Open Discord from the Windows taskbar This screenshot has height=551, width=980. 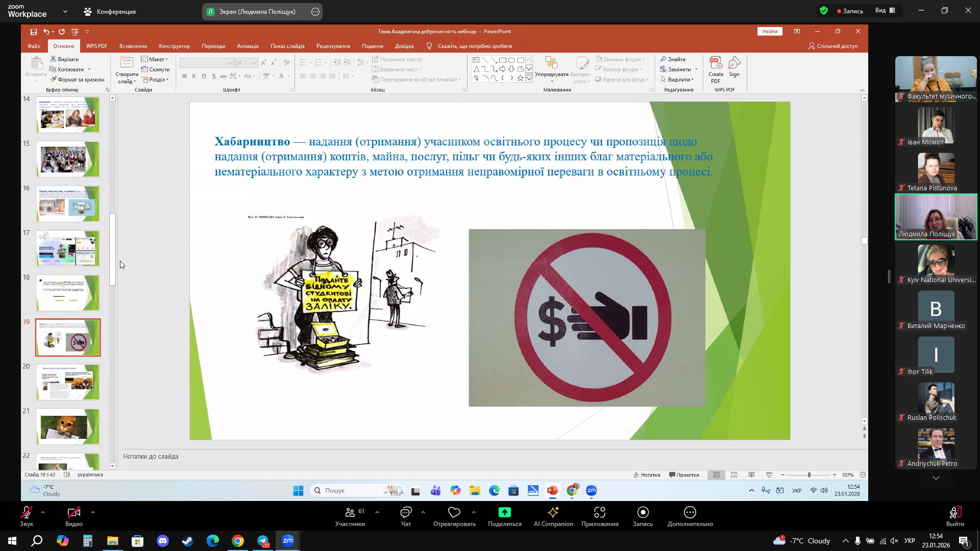[163, 541]
